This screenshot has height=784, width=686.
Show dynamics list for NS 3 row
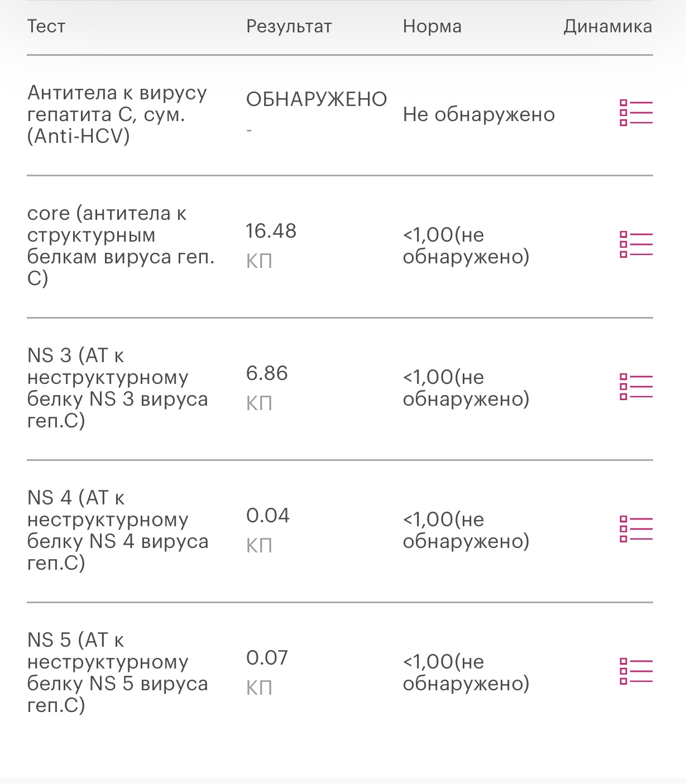tap(636, 387)
